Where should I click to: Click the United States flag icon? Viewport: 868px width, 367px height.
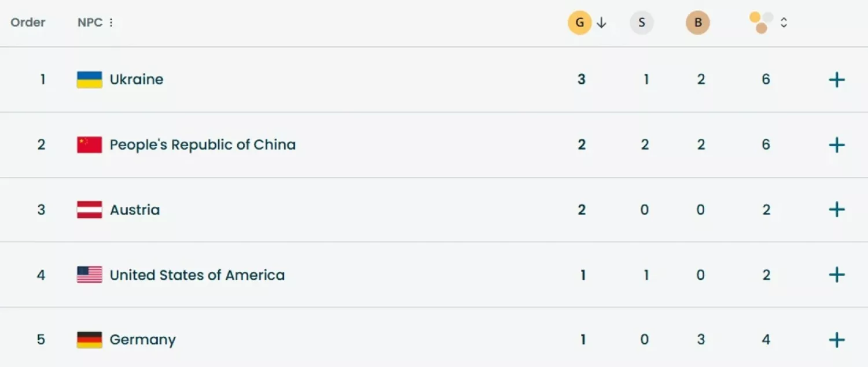pos(90,275)
